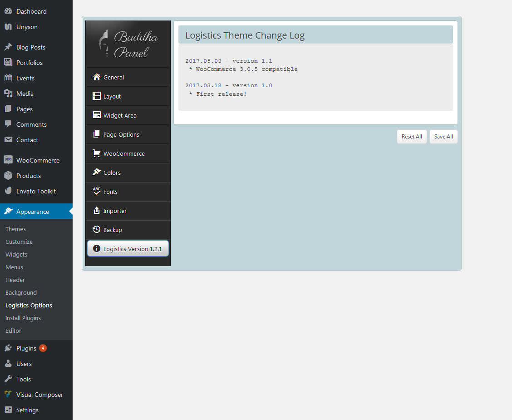Image resolution: width=512 pixels, height=420 pixels.
Task: Open the Unyson menu item
Action: (36, 27)
